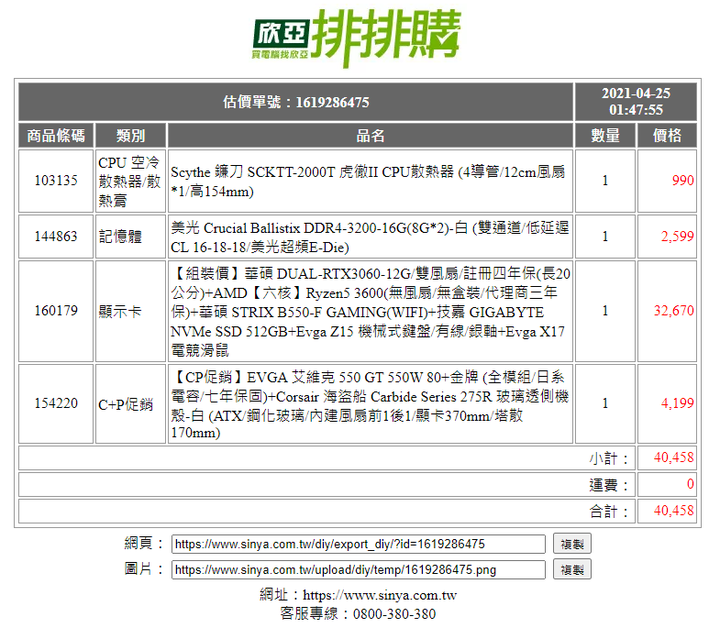Click product code 160179

click(x=56, y=311)
